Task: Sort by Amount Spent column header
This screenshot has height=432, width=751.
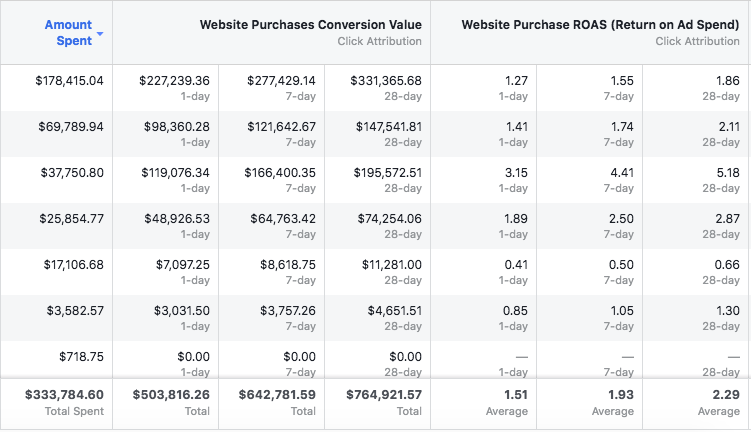Action: tap(68, 33)
